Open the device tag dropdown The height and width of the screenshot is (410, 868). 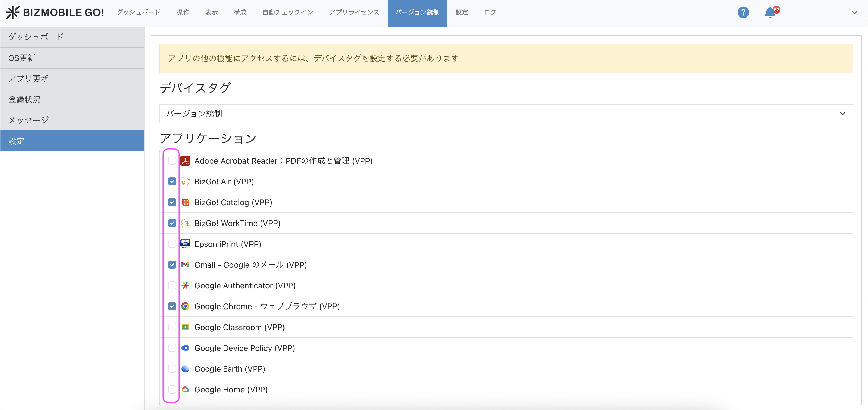(506, 113)
